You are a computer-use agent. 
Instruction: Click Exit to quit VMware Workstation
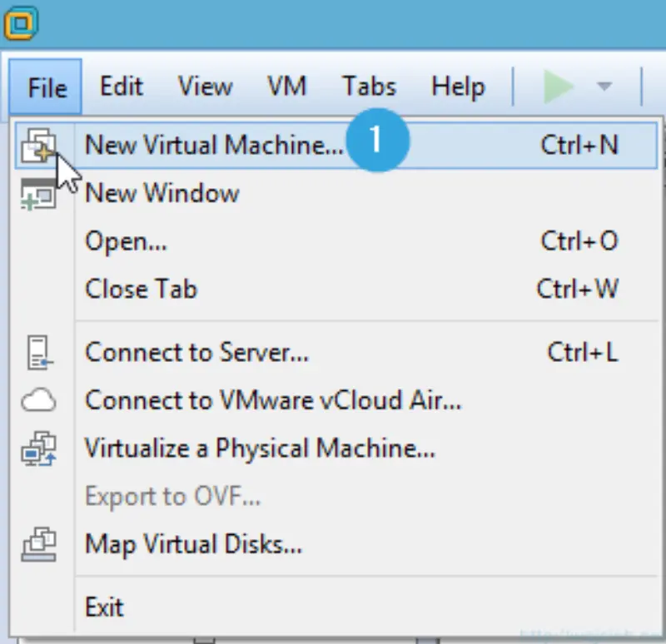click(104, 607)
